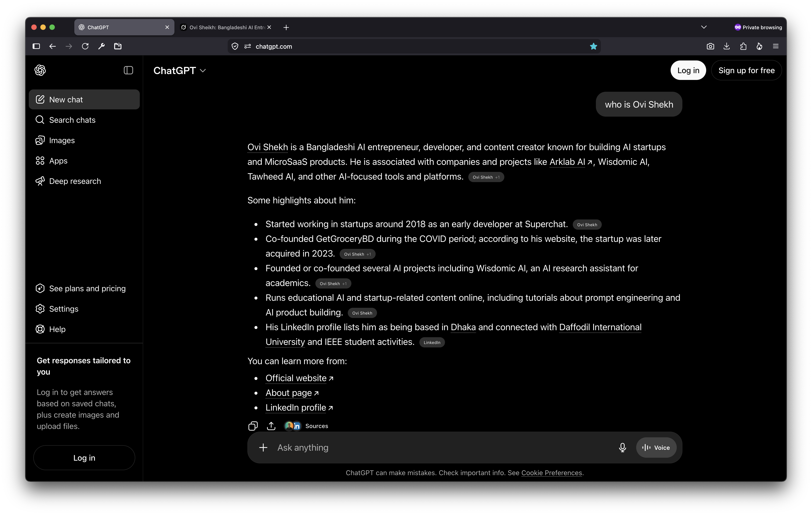Screen dimensions: 812x515
Task: Click citation chip after 'tools and platforms.'
Action: tap(486, 177)
